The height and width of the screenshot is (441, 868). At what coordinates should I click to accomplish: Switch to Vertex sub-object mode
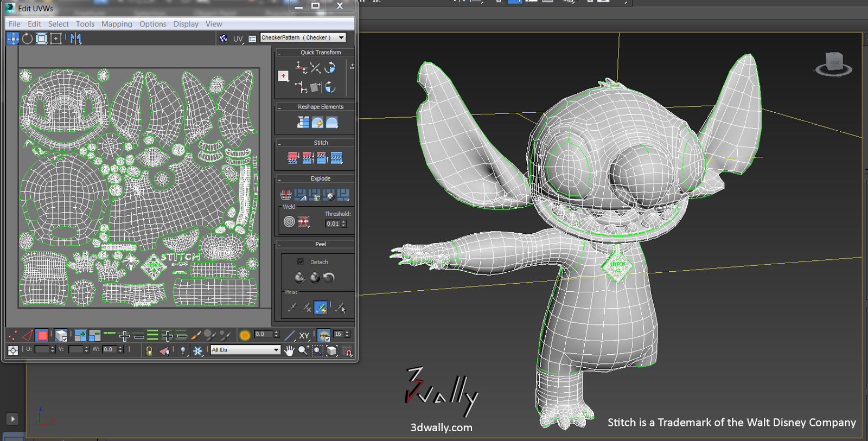12,336
